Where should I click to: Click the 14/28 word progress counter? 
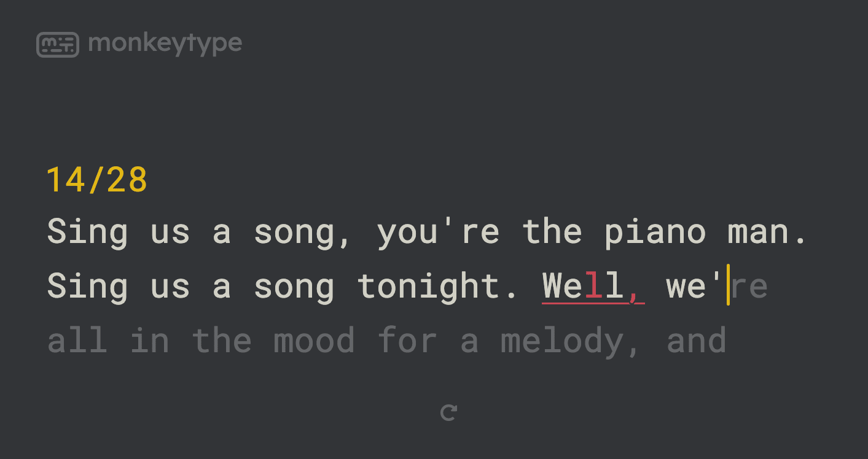[97, 180]
